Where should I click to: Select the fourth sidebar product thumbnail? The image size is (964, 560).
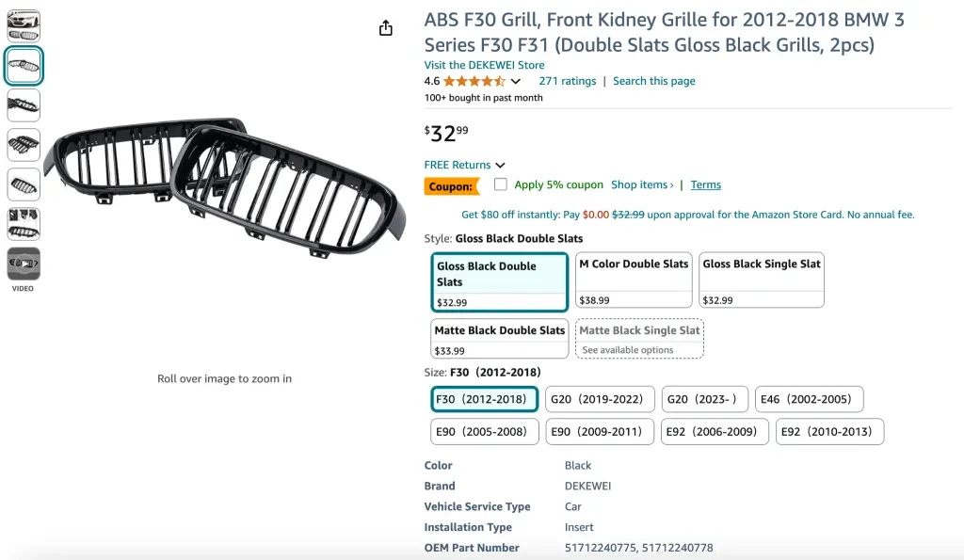point(24,144)
